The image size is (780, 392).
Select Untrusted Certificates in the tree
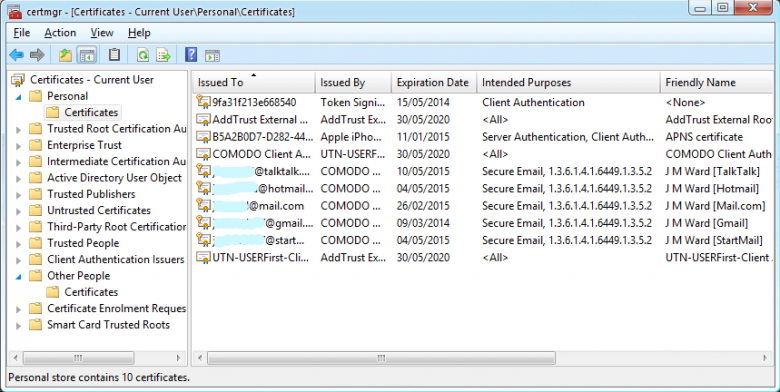click(98, 210)
